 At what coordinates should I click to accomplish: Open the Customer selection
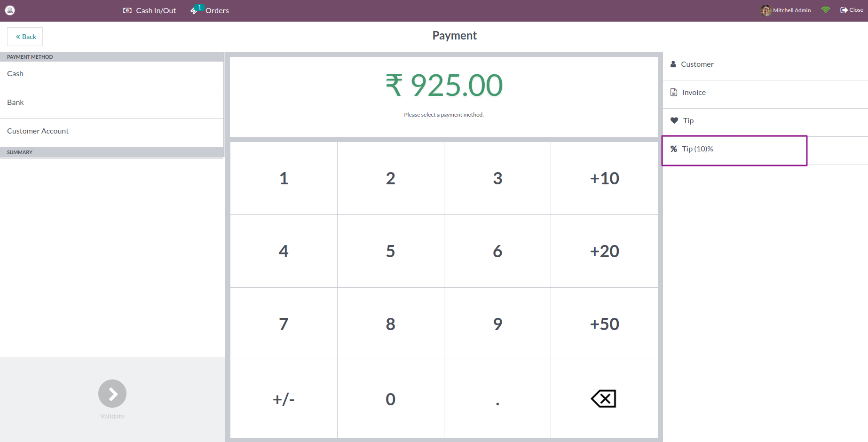pyautogui.click(x=697, y=64)
